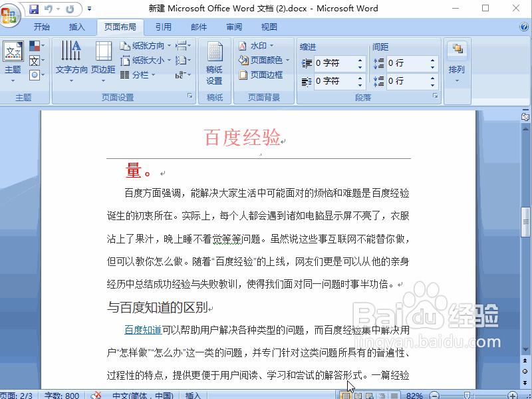Image resolution: width=532 pixels, height=399 pixels.
Task: Click vertical scrollbar up arrow
Action: point(525,129)
